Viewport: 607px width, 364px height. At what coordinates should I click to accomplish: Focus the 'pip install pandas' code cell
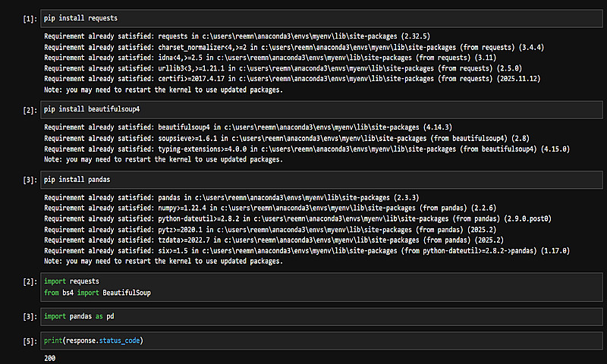[303, 180]
